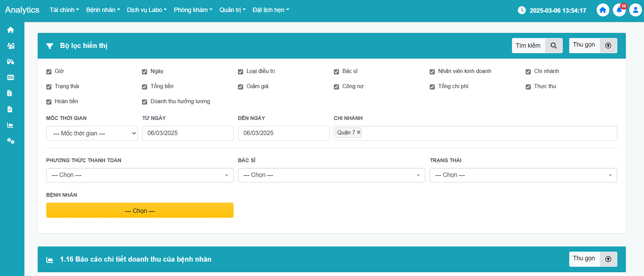Click the Từ ngày date field
Viewport: 644px width, 276px height.
click(188, 133)
